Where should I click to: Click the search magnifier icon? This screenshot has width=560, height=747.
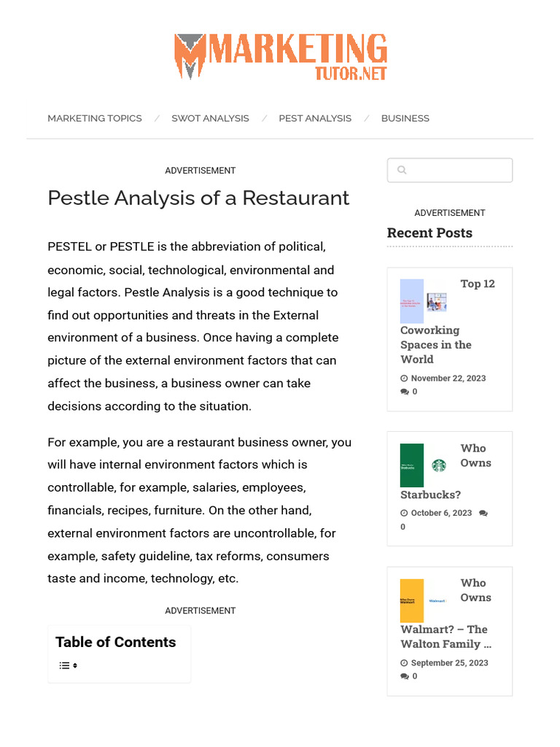point(402,171)
